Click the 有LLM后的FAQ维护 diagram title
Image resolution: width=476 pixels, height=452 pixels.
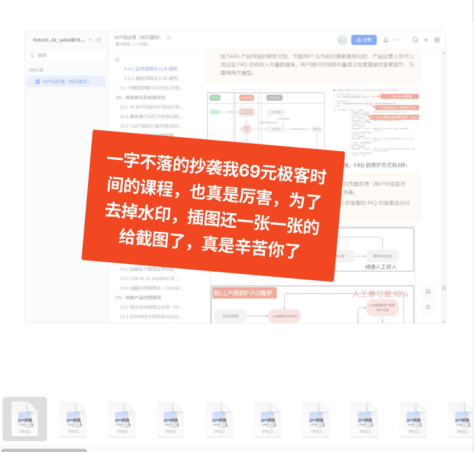click(x=244, y=293)
